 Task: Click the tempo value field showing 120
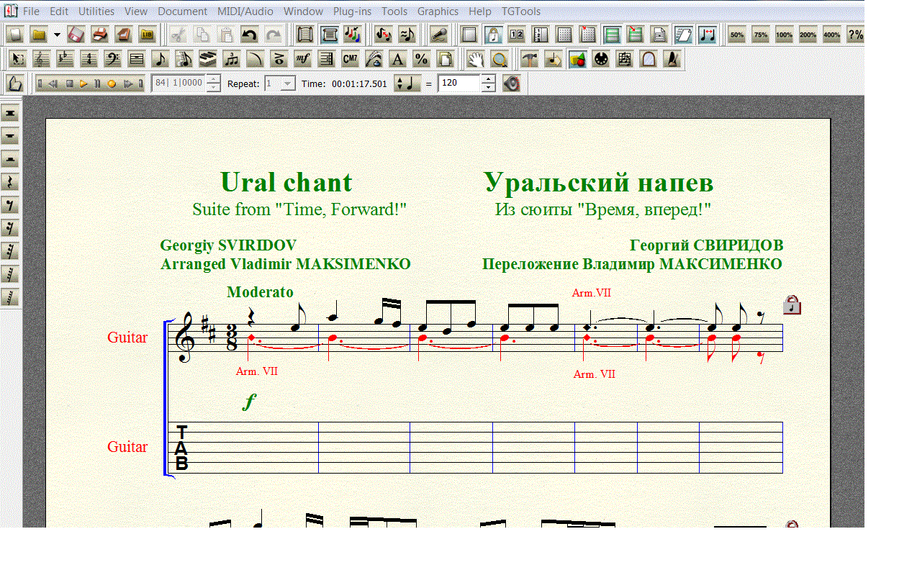pyautogui.click(x=458, y=83)
